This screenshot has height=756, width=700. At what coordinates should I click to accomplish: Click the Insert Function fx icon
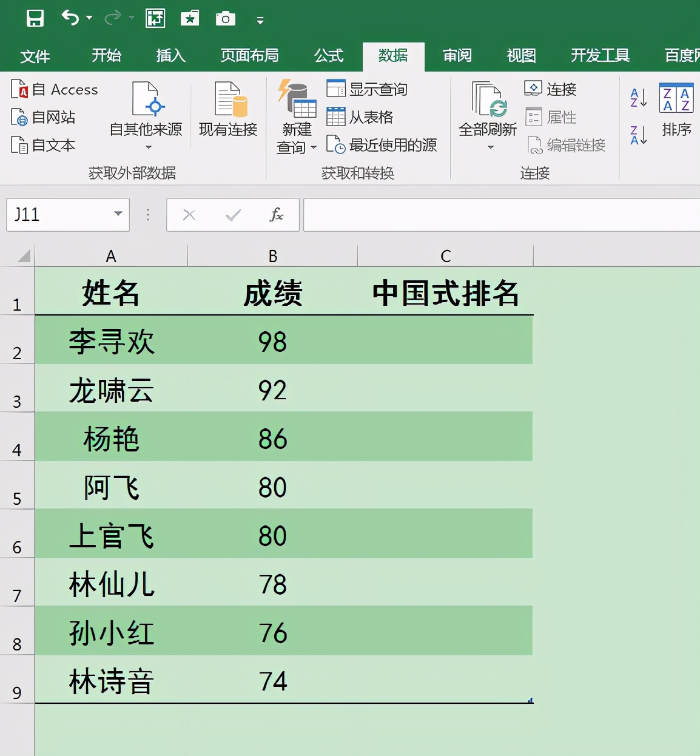[276, 215]
